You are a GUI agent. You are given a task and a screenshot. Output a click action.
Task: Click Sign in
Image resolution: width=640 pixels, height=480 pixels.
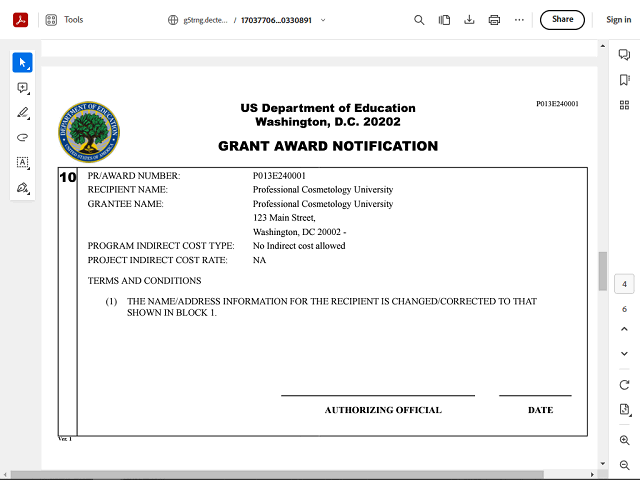click(x=618, y=20)
